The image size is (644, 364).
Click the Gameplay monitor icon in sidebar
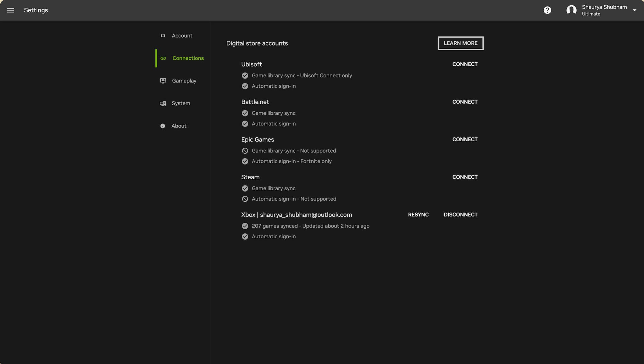pos(163,81)
